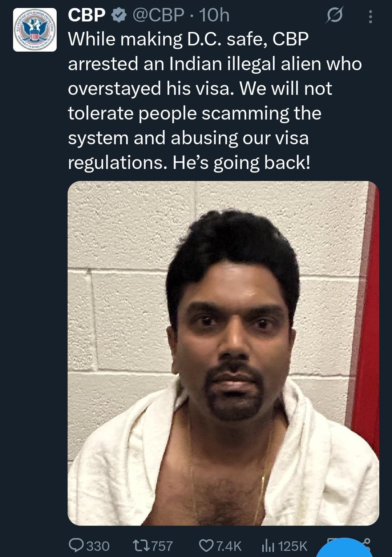This screenshot has height=557, width=392.
Task: Visit the @CBP handle
Action: point(158,15)
